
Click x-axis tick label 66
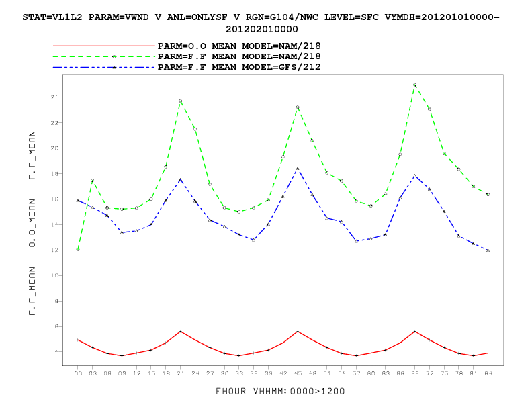(x=400, y=373)
